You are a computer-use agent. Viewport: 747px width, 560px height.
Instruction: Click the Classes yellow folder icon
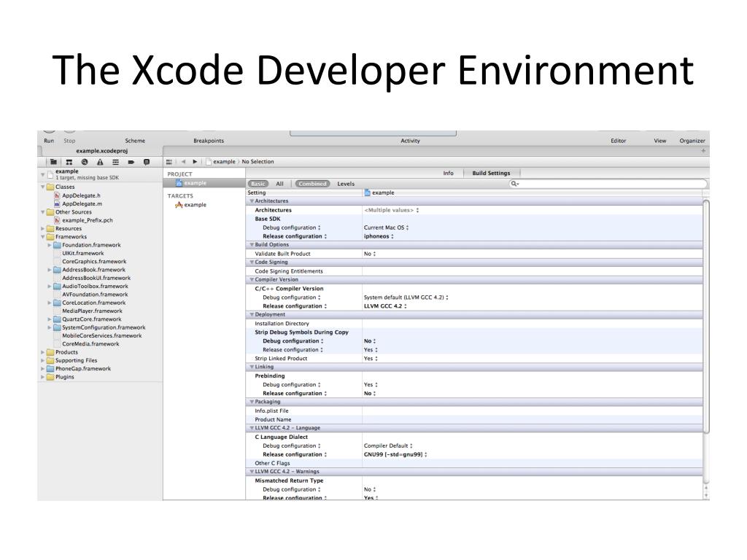(x=50, y=187)
